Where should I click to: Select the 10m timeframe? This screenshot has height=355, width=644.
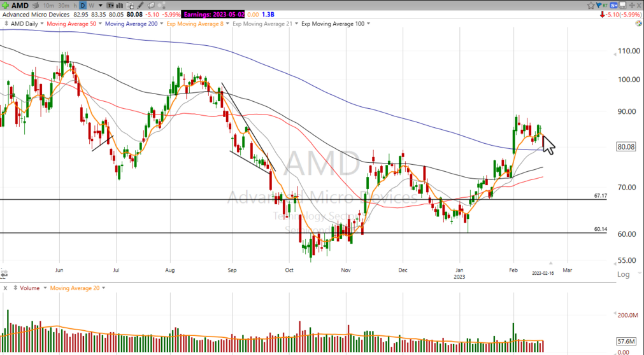click(48, 5)
